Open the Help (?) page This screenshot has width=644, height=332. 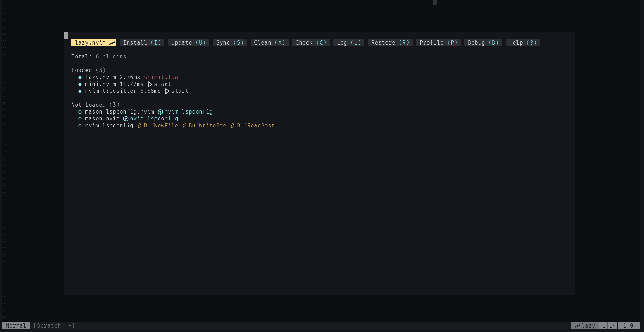click(523, 43)
